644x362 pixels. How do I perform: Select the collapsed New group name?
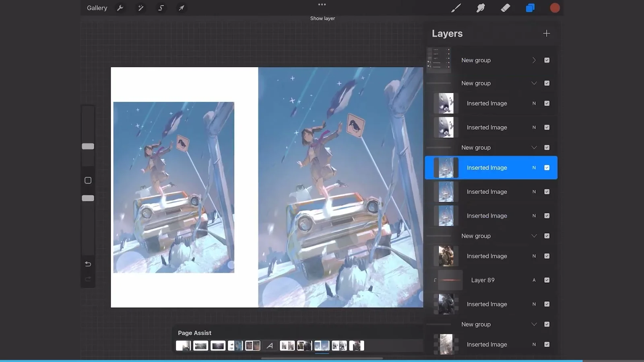[476, 60]
